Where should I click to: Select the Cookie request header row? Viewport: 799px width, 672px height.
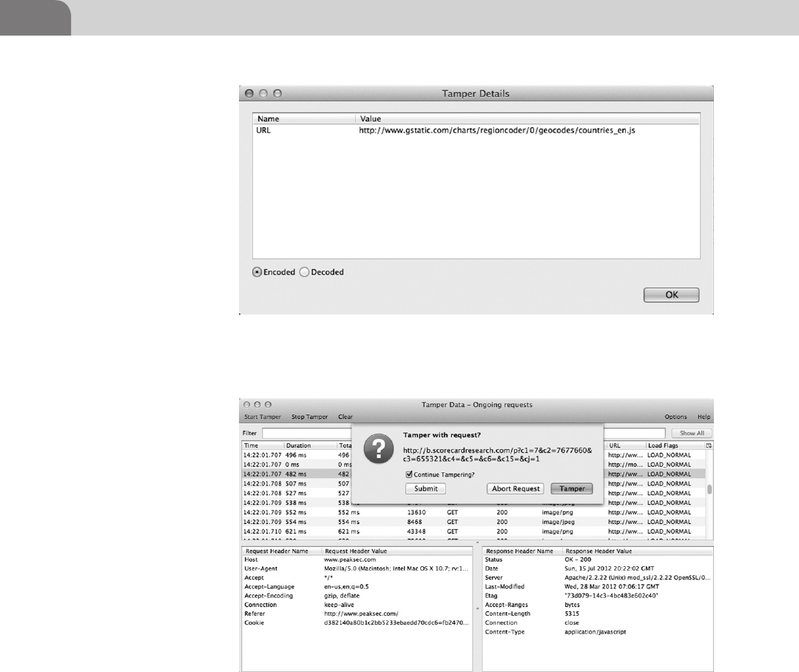point(357,622)
